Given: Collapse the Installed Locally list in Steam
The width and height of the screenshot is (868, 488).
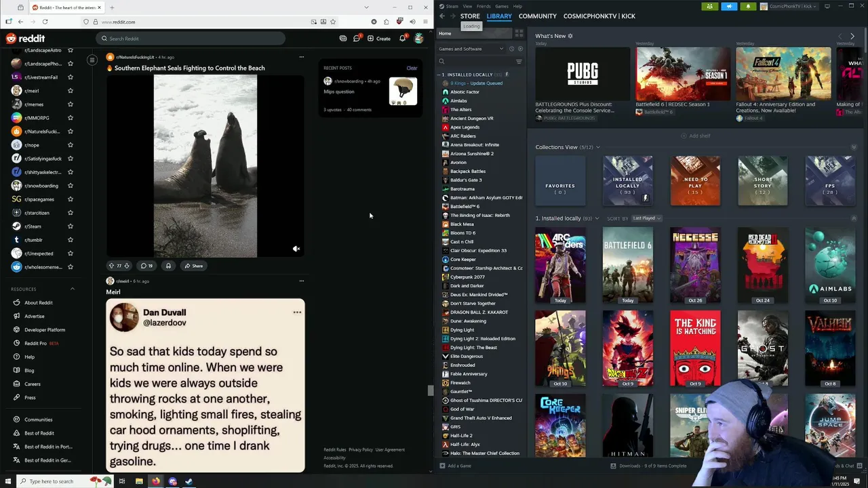Looking at the screenshot, I should pos(440,75).
